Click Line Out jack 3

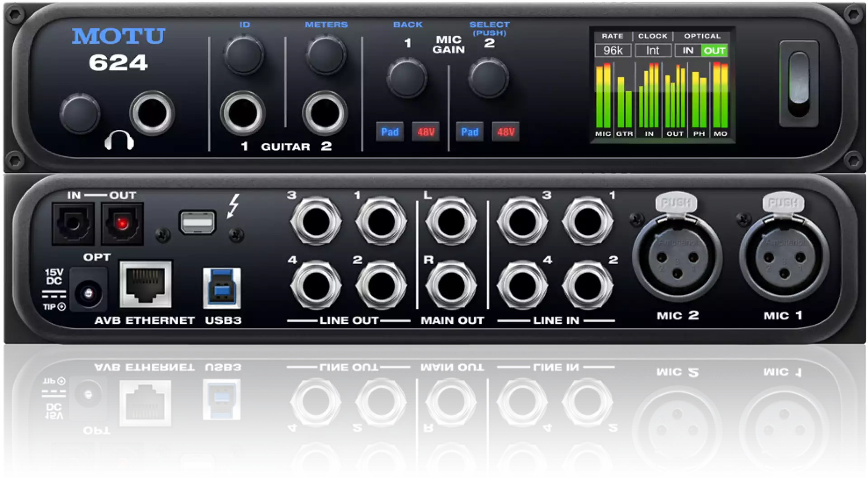[x=316, y=222]
